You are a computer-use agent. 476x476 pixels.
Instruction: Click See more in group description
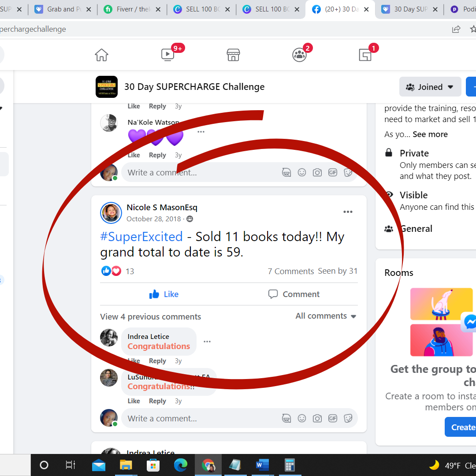coord(430,134)
